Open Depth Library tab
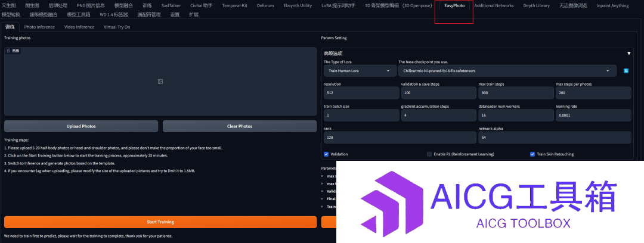Screen dimensions: 644x243 [x=537, y=6]
